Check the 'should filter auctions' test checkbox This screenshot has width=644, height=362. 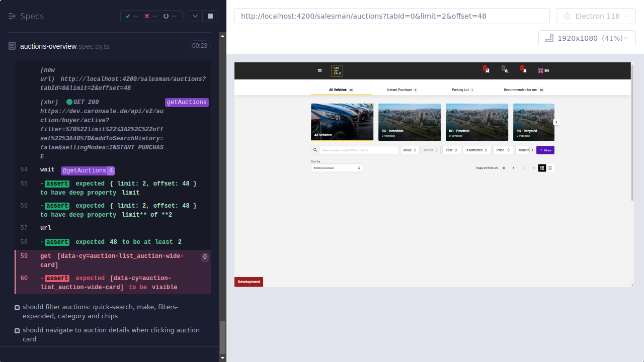pos(17,307)
